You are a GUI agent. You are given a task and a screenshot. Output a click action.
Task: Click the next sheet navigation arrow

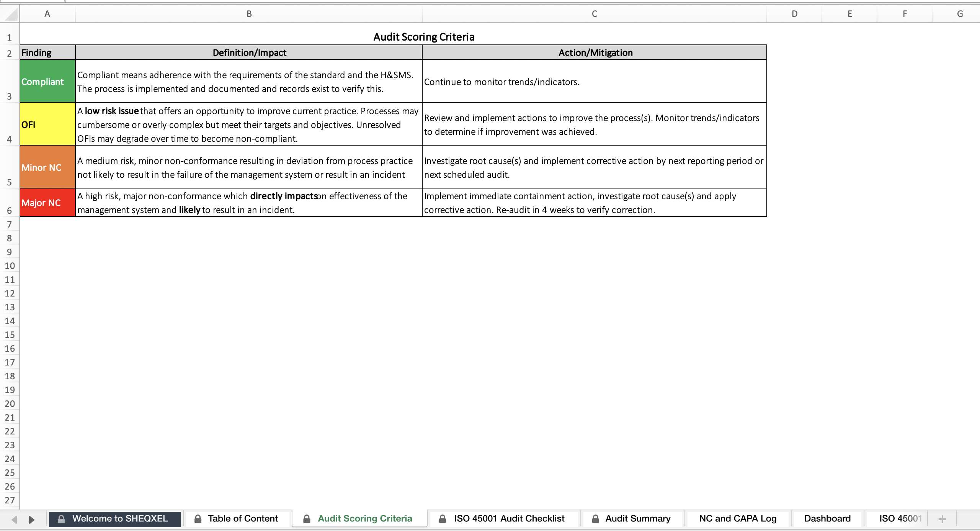[32, 520]
